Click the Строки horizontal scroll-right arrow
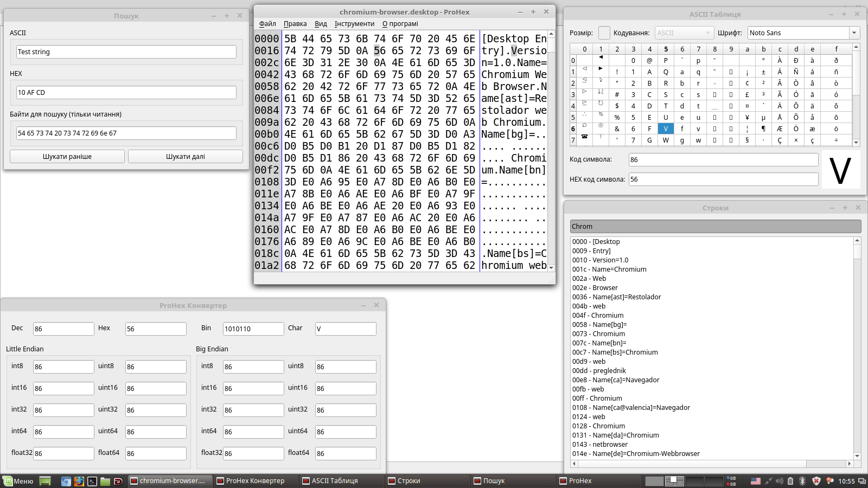The image size is (868, 488). 850,464
